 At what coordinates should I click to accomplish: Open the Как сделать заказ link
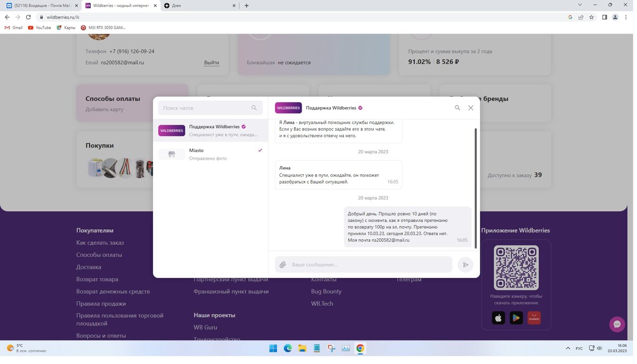pos(100,242)
